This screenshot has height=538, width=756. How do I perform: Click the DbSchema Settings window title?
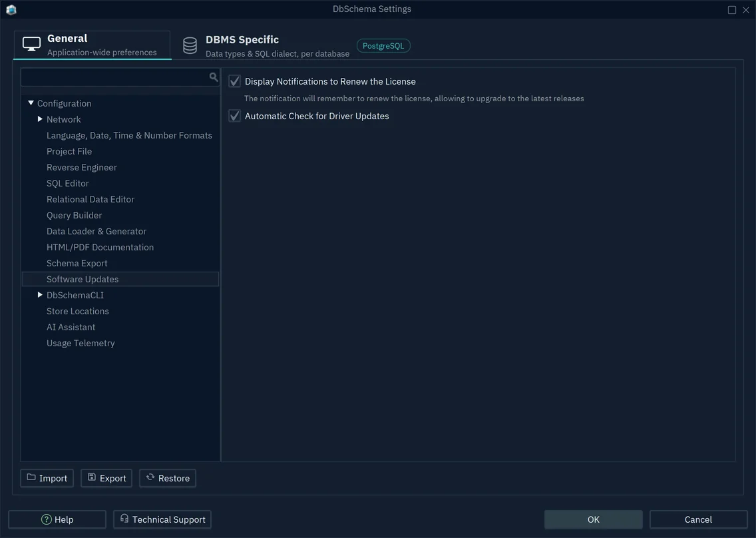[372, 9]
